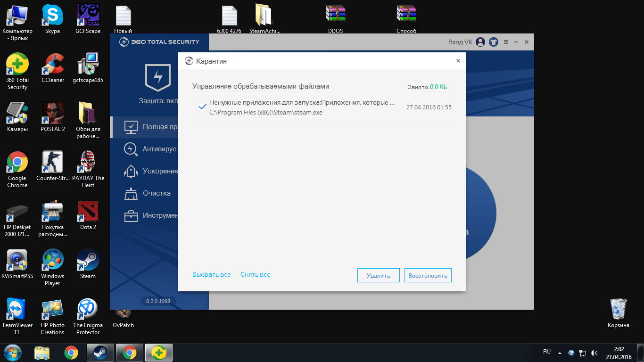Open the Windows Start menu
Image resolution: width=644 pixels, height=362 pixels.
(x=13, y=352)
